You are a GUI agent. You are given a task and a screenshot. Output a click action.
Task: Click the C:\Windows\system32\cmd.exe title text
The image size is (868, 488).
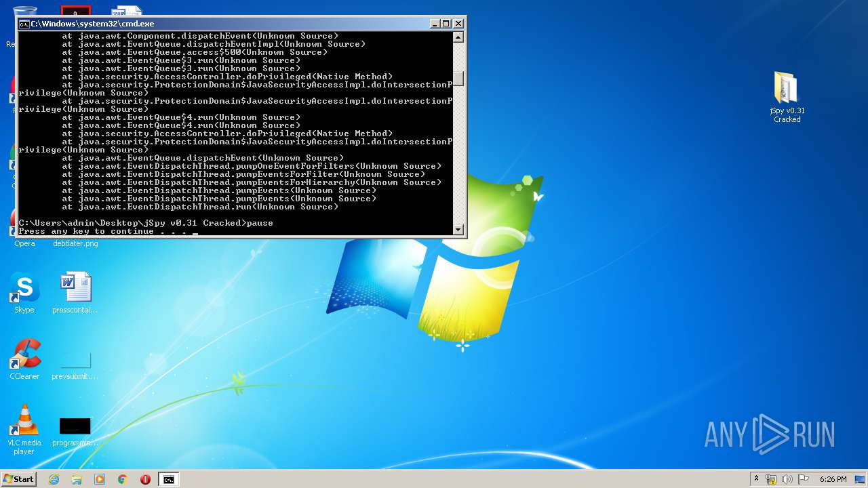click(x=92, y=24)
